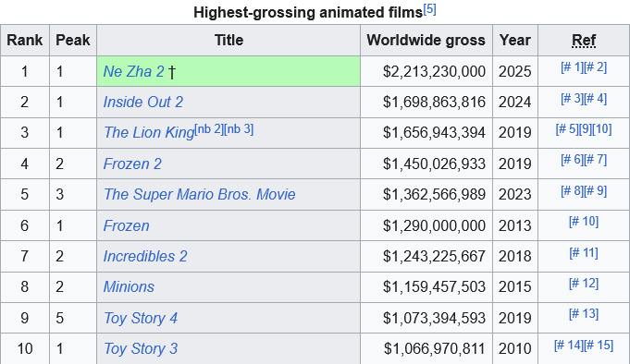
Task: Open the Incredibles 2 film link
Action: [145, 256]
